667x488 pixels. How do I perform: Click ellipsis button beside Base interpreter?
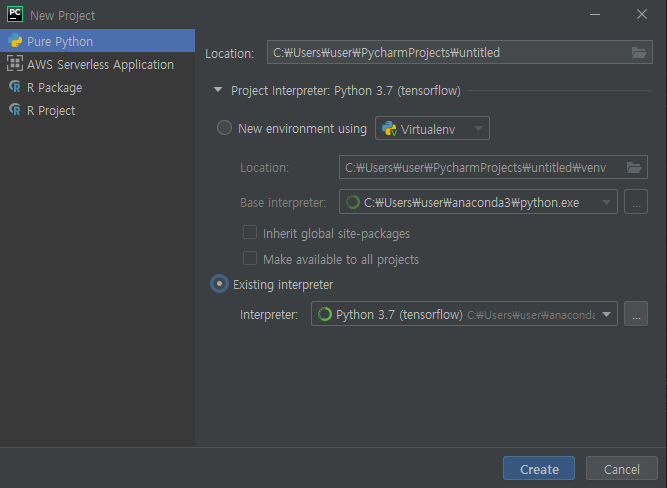[x=636, y=202]
